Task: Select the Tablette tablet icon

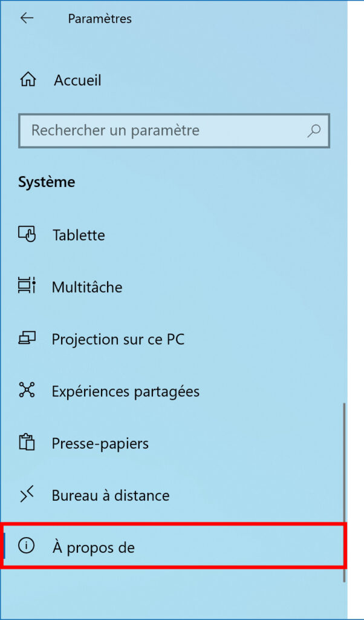Action: (27, 235)
